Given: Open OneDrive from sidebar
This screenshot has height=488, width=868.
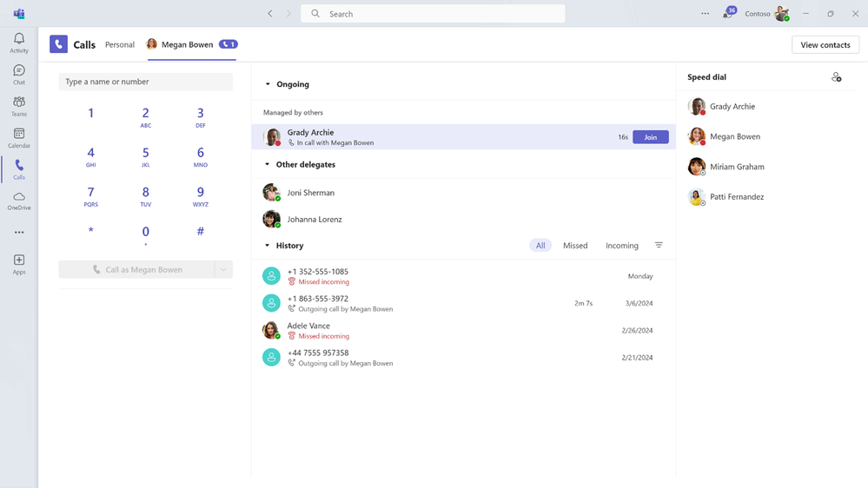Looking at the screenshot, I should [19, 201].
